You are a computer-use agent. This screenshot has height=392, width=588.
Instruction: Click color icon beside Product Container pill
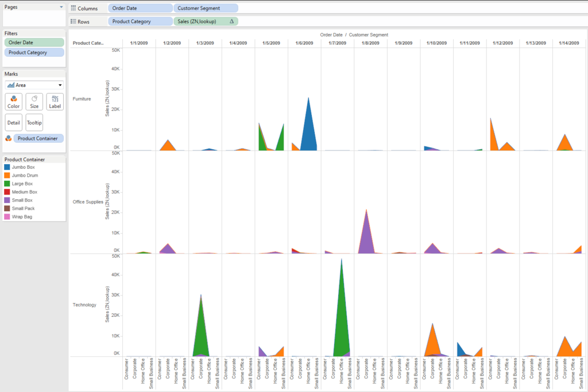[x=8, y=138]
